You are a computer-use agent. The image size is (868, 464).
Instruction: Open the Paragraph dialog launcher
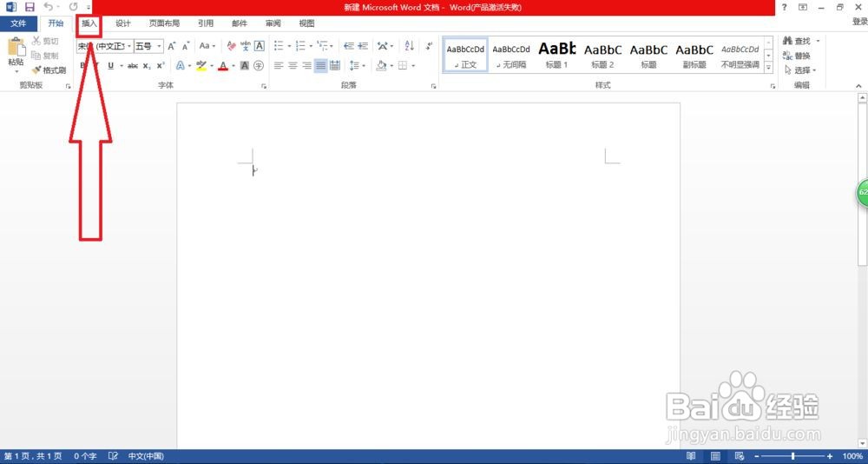433,87
